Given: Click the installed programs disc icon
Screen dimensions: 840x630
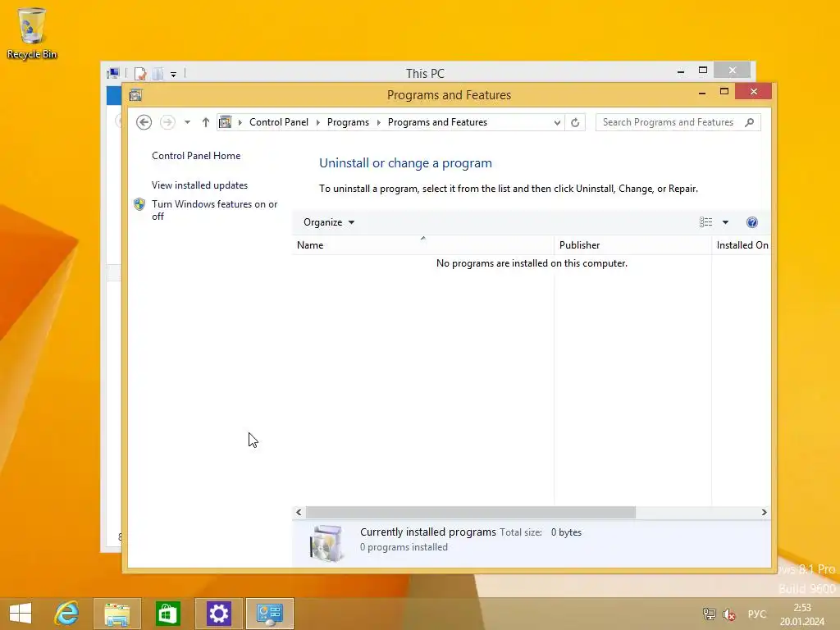Looking at the screenshot, I should click(x=326, y=543).
